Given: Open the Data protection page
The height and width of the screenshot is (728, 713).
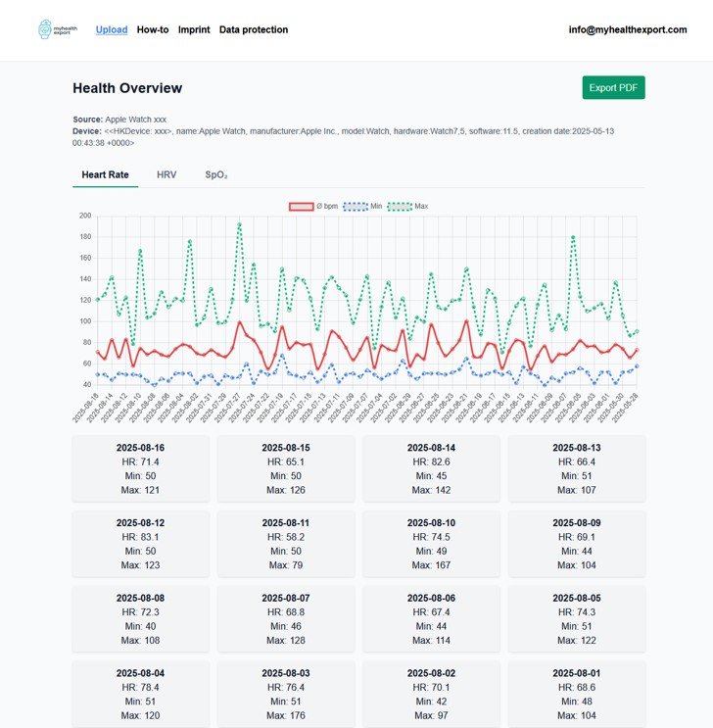Looking at the screenshot, I should tap(254, 29).
